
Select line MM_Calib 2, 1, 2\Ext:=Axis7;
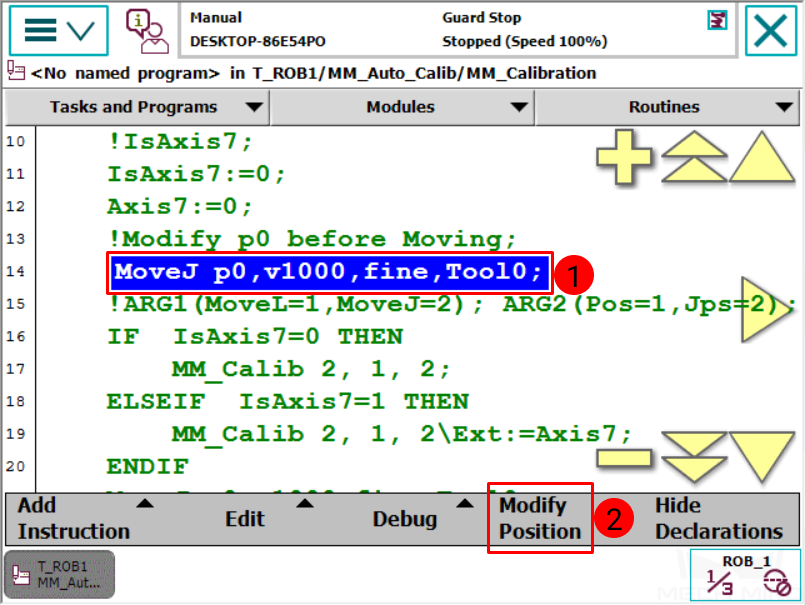(401, 434)
